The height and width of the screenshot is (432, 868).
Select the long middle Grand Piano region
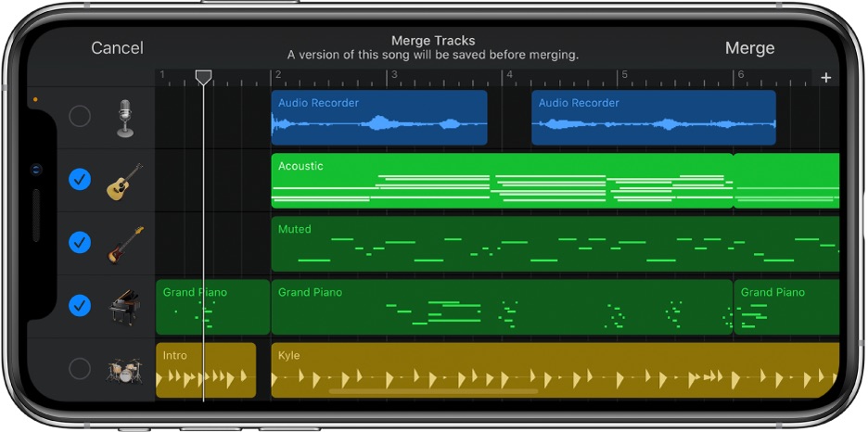pos(502,307)
